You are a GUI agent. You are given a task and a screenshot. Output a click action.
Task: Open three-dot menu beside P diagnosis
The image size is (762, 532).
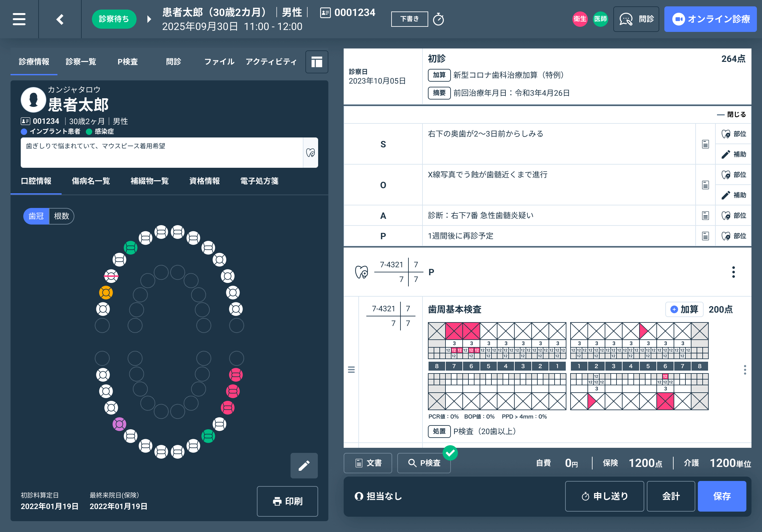tap(733, 272)
